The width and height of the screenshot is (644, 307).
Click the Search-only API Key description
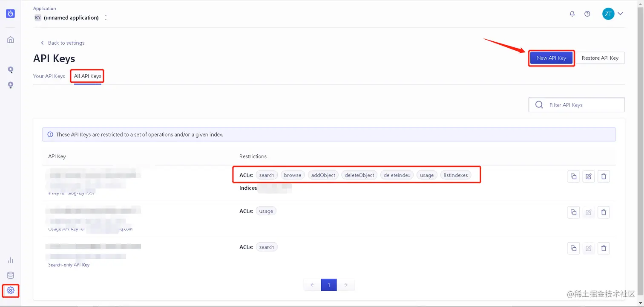click(x=69, y=265)
